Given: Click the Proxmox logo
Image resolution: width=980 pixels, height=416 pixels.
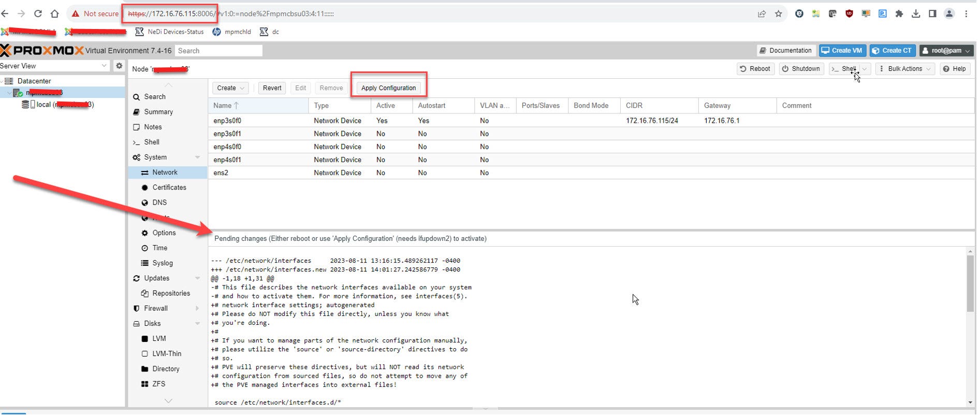Looking at the screenshot, I should tap(42, 50).
